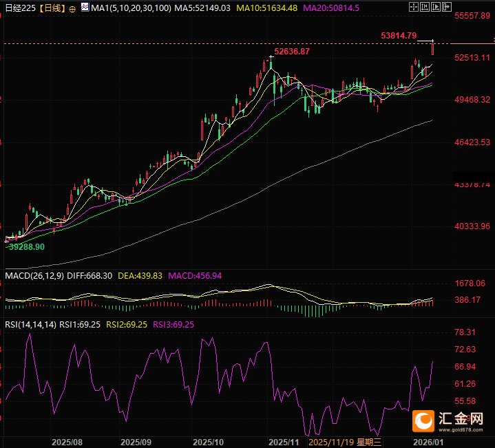Click the 2026/01 time axis label

pos(427,442)
